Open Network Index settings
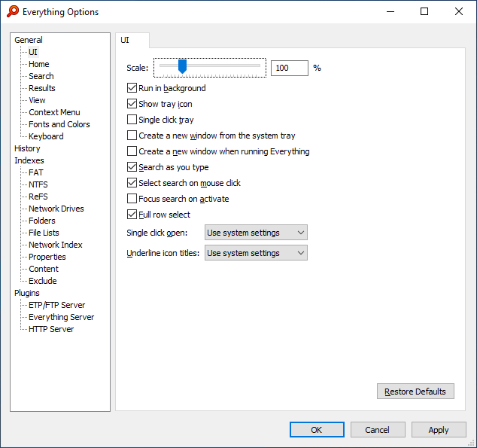477x448 pixels. click(x=56, y=245)
